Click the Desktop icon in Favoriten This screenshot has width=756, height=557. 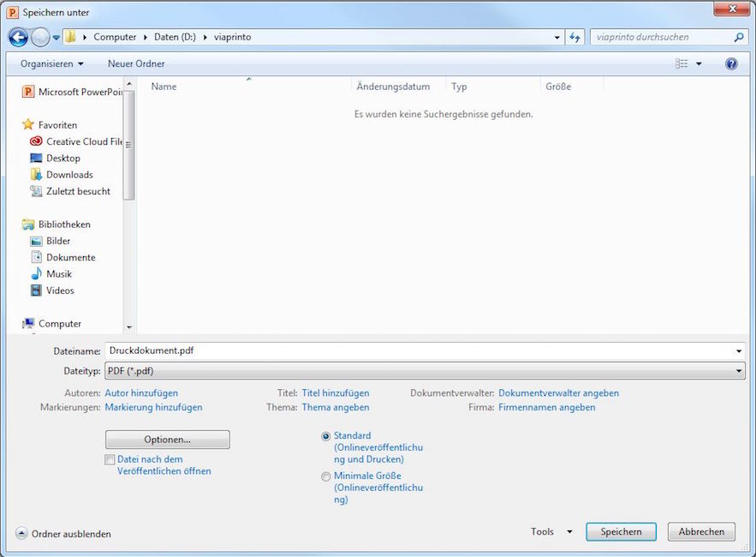coord(36,158)
